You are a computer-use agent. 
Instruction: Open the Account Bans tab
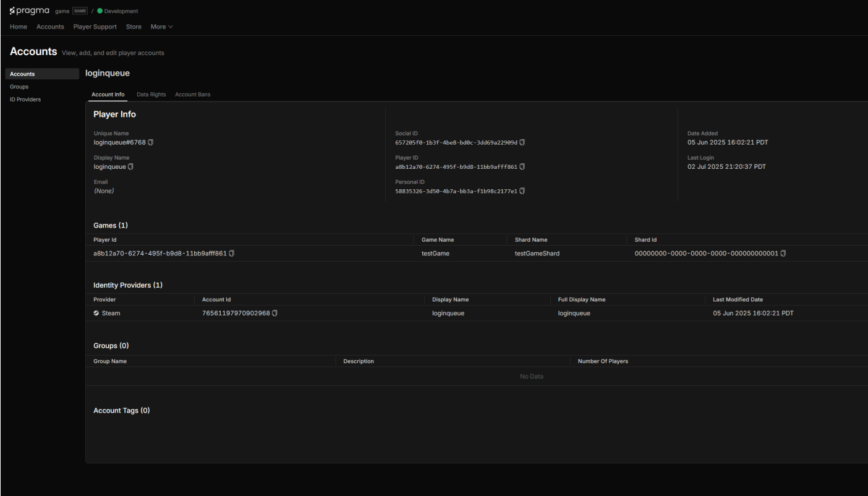click(192, 94)
